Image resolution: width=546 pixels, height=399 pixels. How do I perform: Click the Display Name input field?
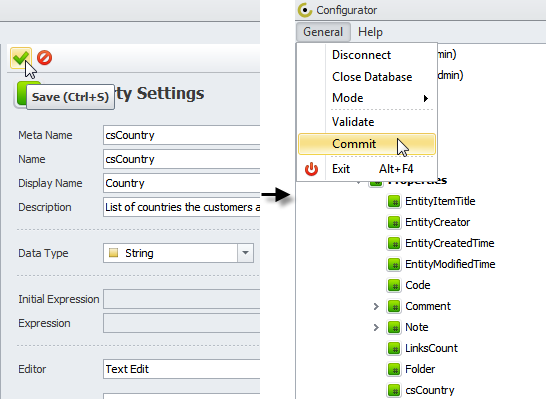pyautogui.click(x=181, y=183)
